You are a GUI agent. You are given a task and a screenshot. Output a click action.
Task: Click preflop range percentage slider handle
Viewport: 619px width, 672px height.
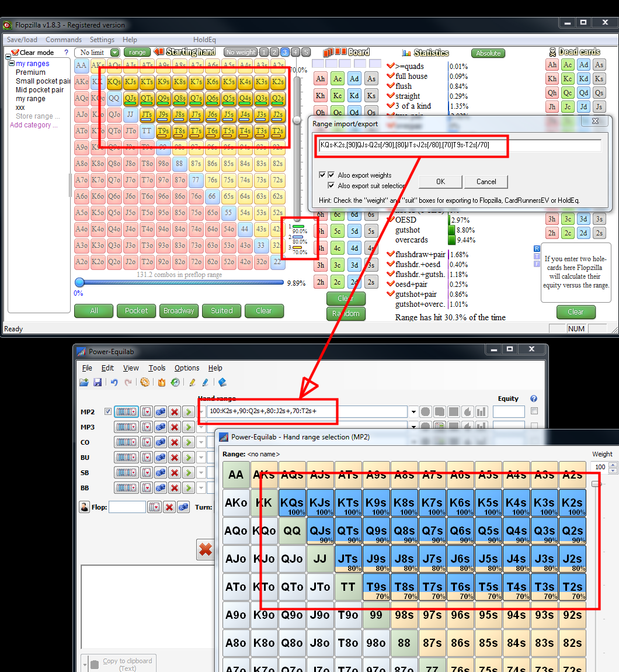79,282
